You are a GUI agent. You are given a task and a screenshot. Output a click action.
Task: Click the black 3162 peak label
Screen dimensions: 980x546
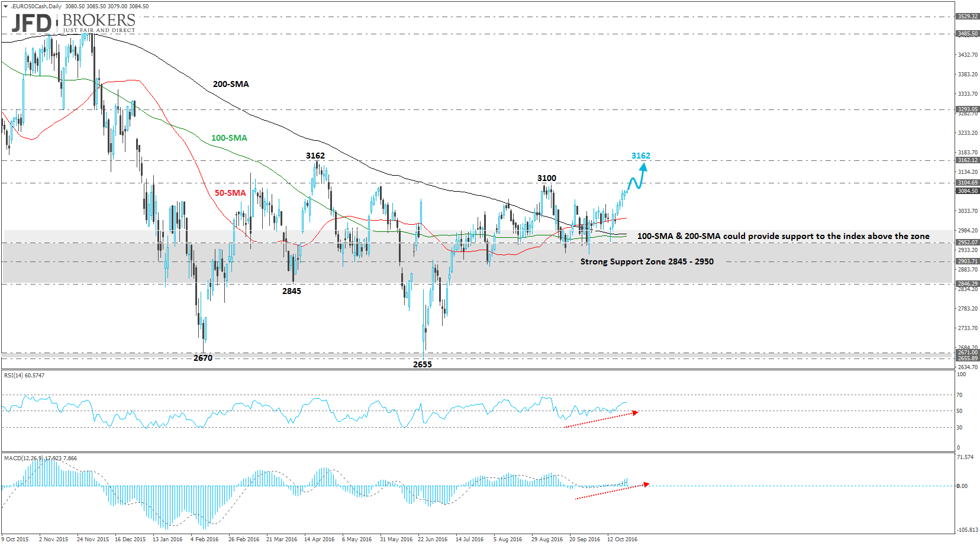[x=315, y=156]
